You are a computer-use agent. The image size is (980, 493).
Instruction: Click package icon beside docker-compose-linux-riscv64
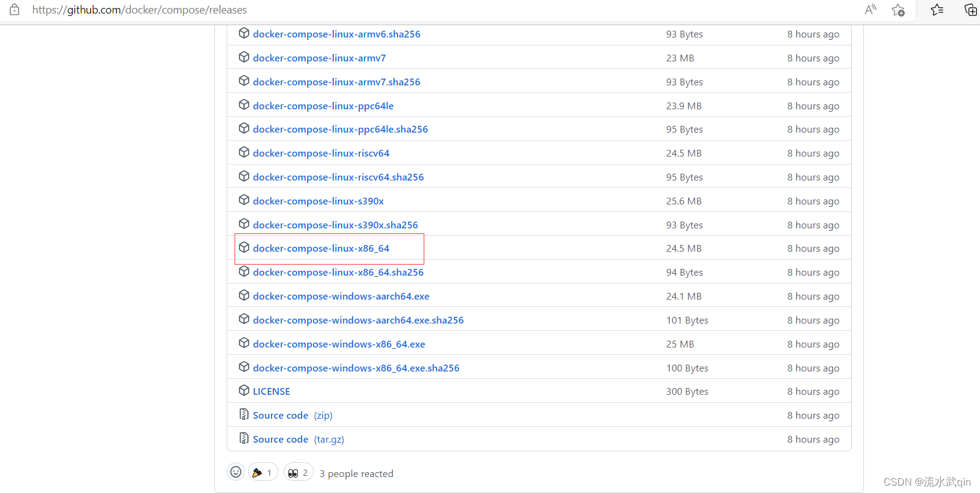[244, 152]
